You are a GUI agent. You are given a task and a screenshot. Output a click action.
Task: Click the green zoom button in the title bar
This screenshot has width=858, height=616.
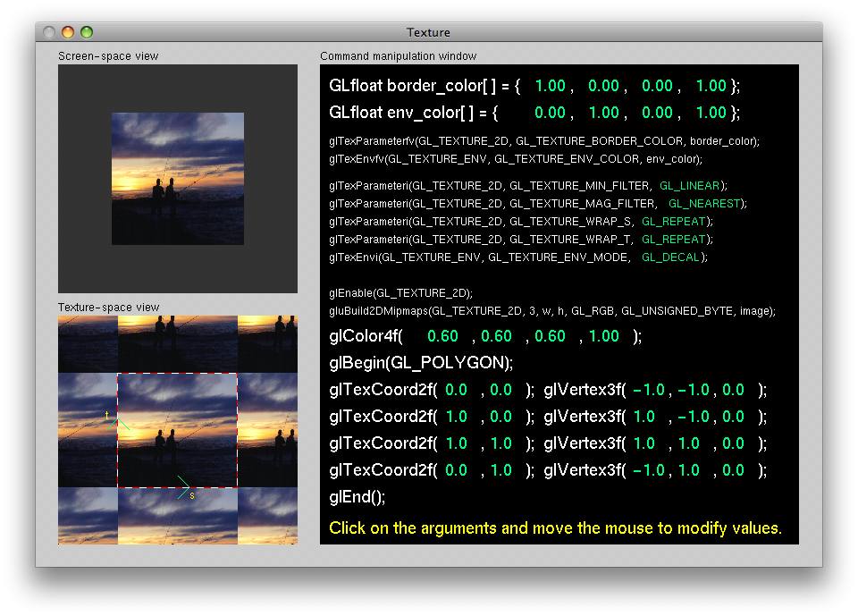pos(87,32)
